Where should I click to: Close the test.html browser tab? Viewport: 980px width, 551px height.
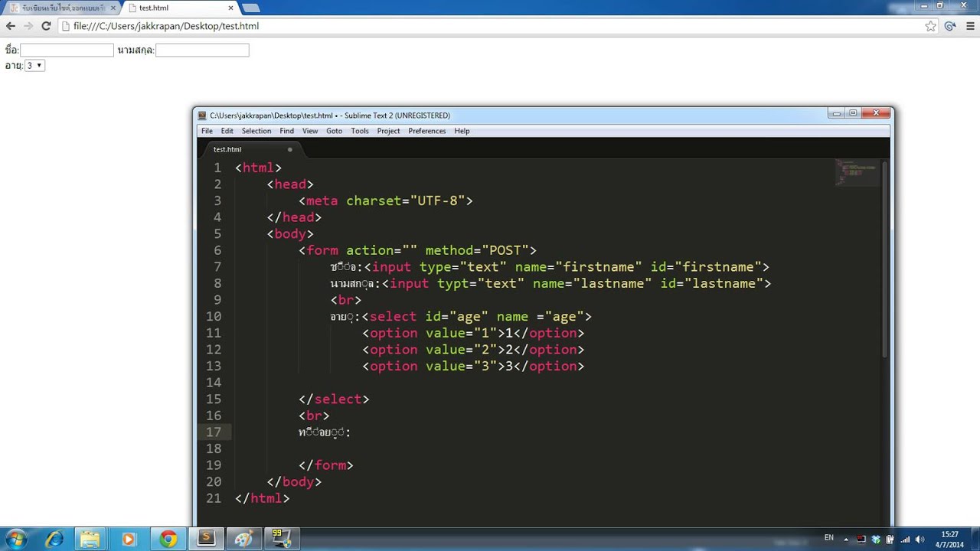231,8
